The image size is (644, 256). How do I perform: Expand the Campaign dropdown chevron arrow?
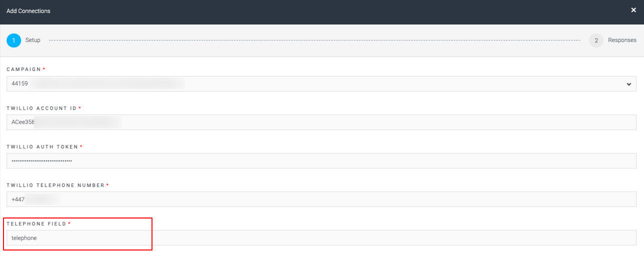pyautogui.click(x=629, y=84)
